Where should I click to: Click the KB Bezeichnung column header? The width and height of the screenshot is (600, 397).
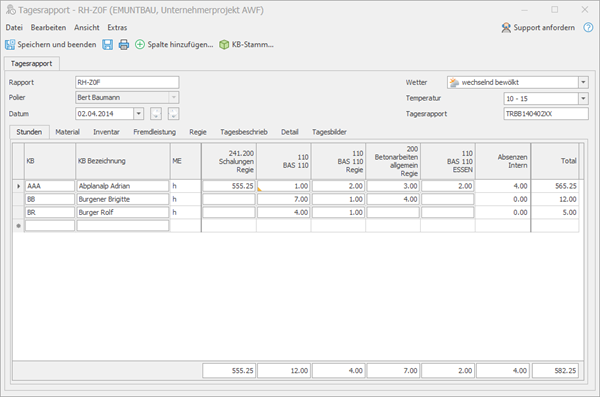click(123, 161)
